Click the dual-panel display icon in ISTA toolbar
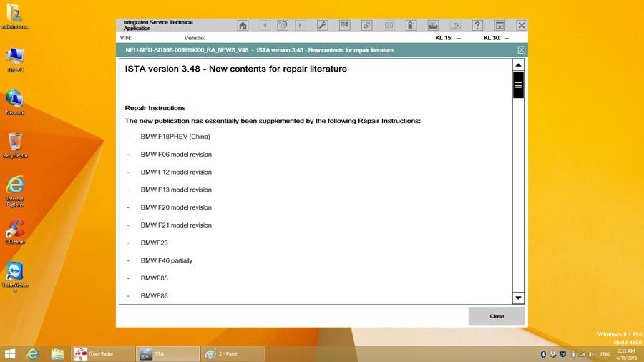644x362 pixels. 345,26
